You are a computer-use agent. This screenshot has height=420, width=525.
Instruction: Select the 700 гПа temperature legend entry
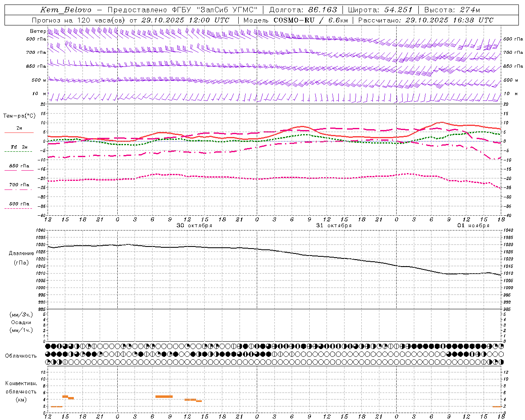19,185
